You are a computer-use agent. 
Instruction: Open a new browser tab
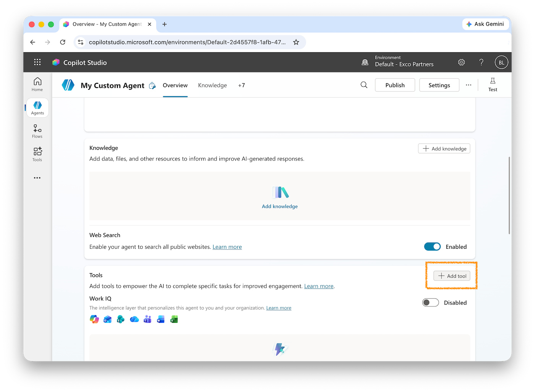tap(165, 24)
